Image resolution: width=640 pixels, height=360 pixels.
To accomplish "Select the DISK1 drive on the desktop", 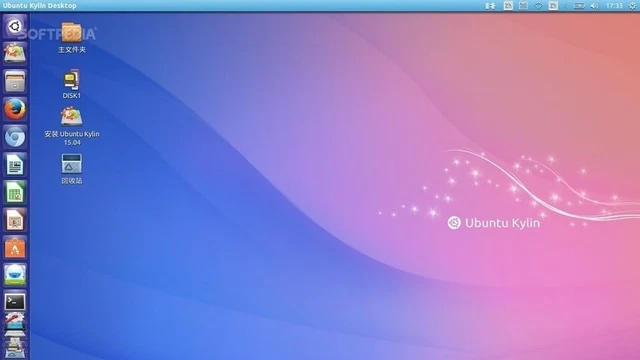I will (72, 84).
